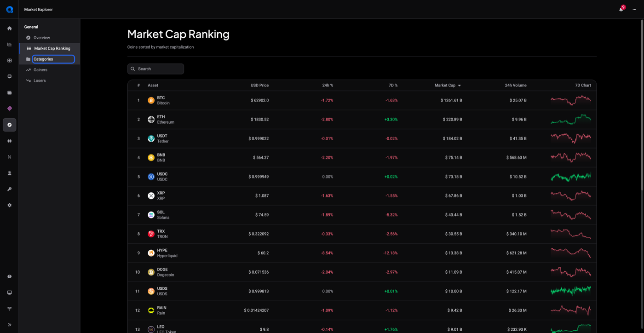Click the monitor icon near sidebar bottom
Image resolution: width=644 pixels, height=333 pixels.
9,293
